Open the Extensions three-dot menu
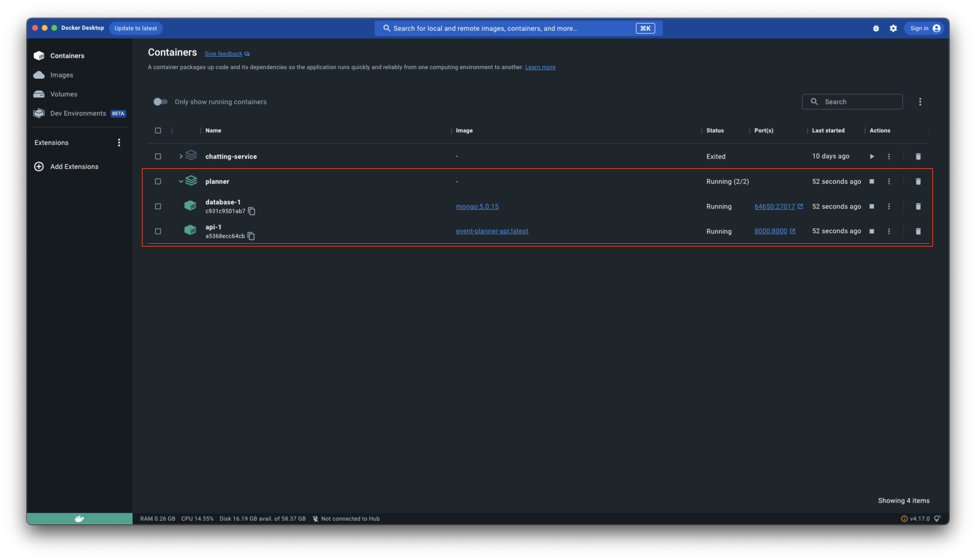976x560 pixels. tap(119, 143)
